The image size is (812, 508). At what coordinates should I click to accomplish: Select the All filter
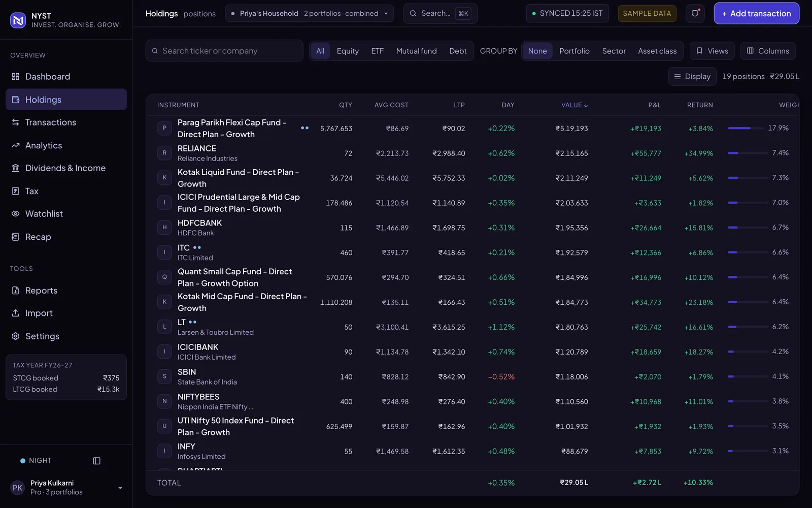[x=320, y=51]
